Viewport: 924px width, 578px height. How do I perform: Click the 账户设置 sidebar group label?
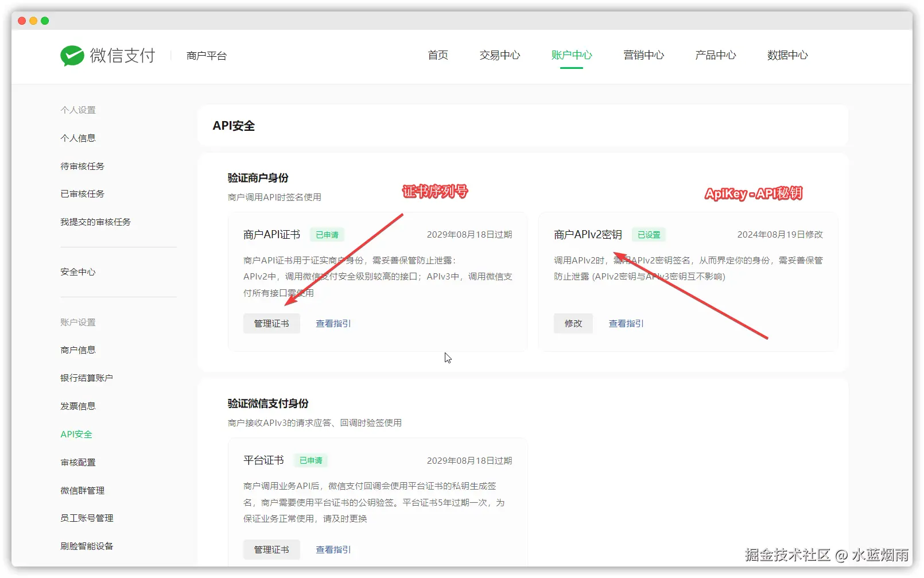(78, 323)
